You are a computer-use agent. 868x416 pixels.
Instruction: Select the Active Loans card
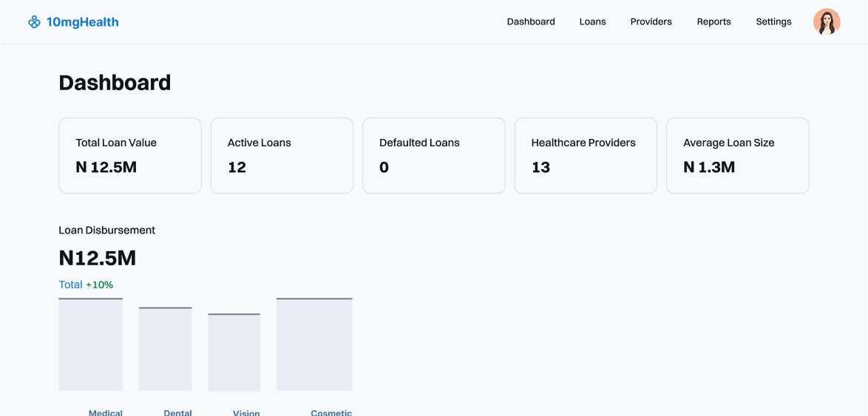(x=282, y=155)
